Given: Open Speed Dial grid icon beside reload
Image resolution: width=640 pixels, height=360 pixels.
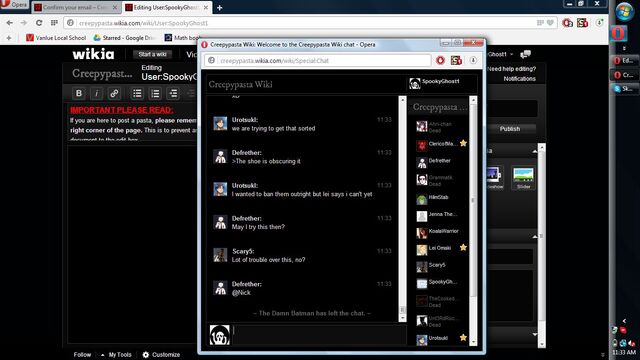Looking at the screenshot, I should [x=54, y=23].
